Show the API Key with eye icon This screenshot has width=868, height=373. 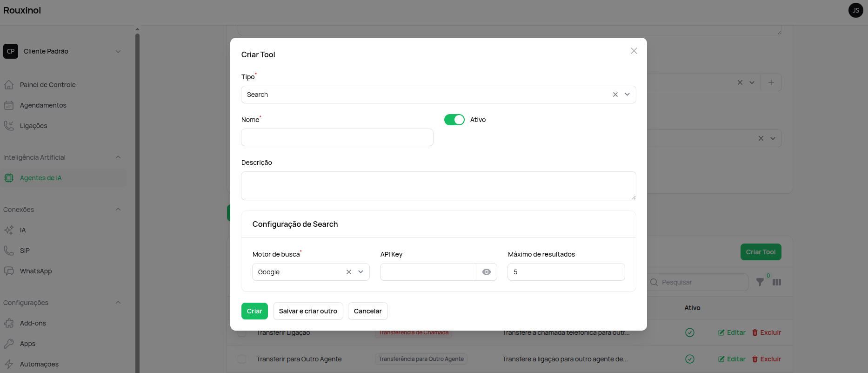coord(487,272)
